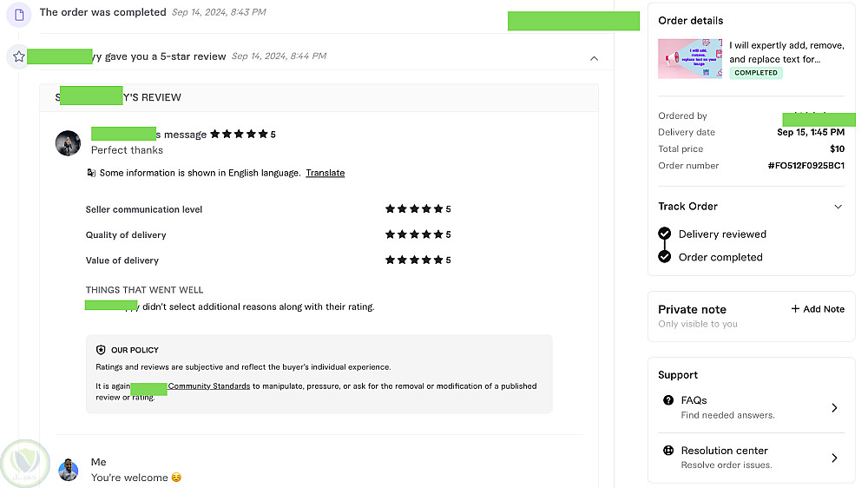Click the Delivery reviewed checkmark
The width and height of the screenshot is (868, 488).
pos(665,234)
